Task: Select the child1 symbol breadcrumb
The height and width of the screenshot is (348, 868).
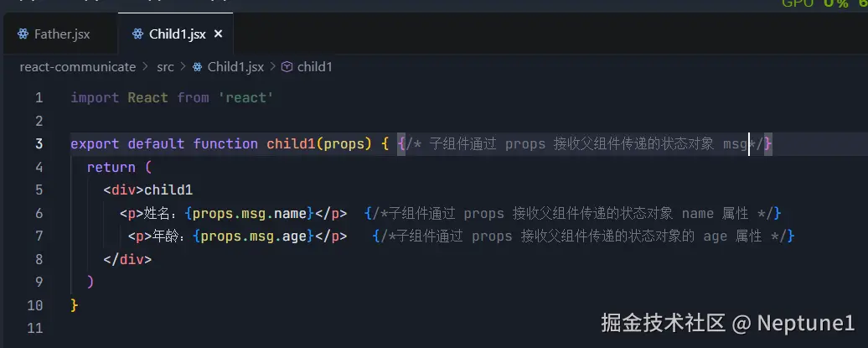Action: tap(314, 67)
